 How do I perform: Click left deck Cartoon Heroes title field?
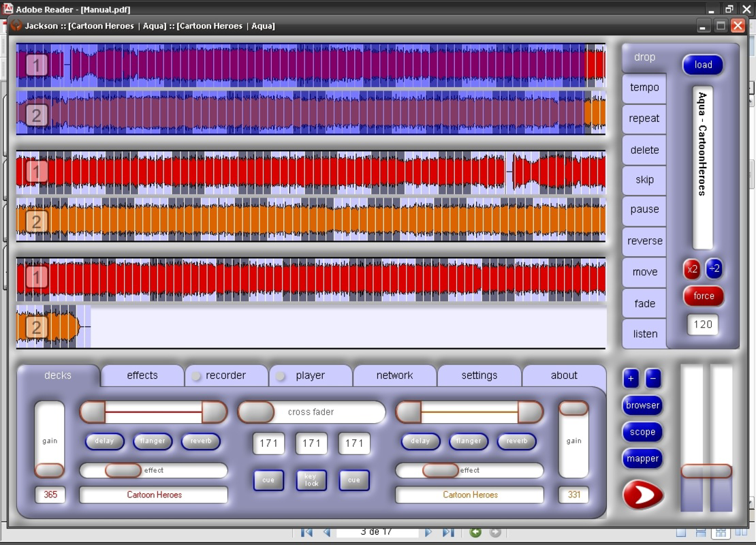[x=154, y=495]
